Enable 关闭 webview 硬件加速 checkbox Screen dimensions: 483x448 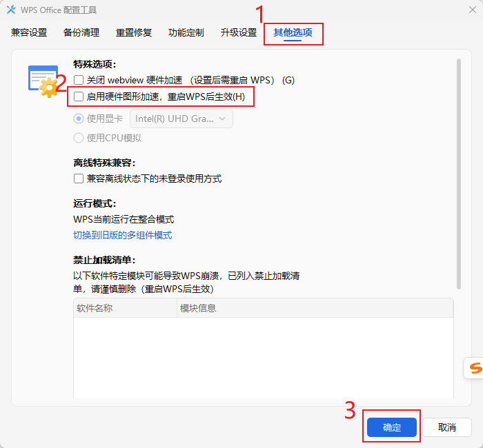(79, 80)
